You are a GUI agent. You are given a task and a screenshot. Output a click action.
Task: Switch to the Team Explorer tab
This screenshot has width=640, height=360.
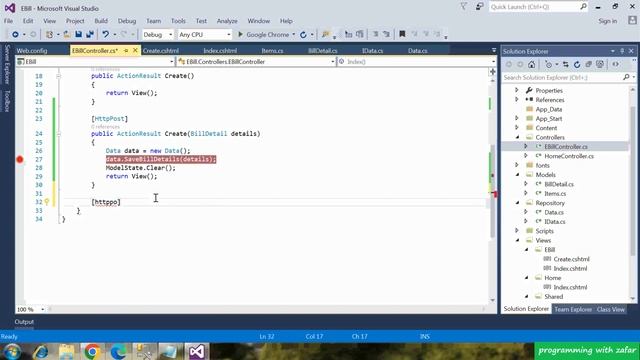(573, 309)
